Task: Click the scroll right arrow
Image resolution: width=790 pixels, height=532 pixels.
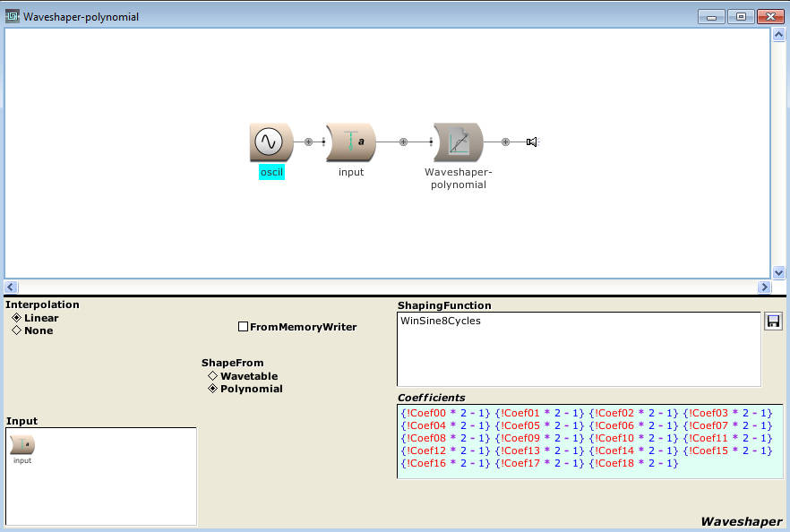Action: coord(764,287)
